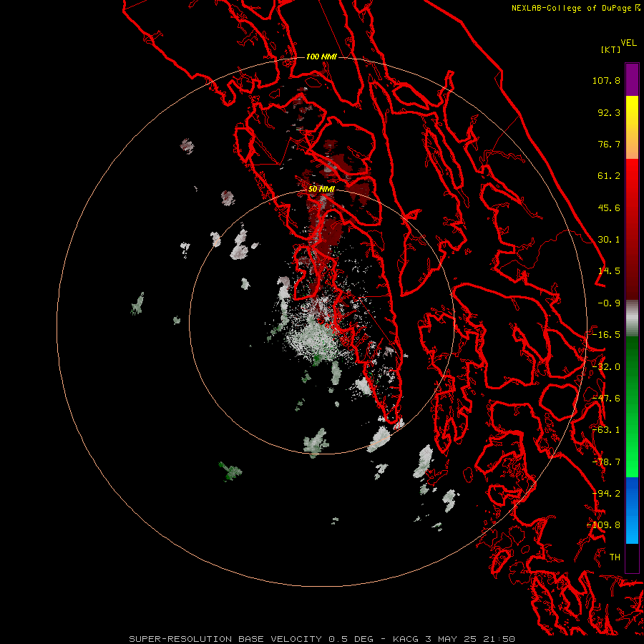Select the 14.5 velocity scale value

click(x=609, y=271)
